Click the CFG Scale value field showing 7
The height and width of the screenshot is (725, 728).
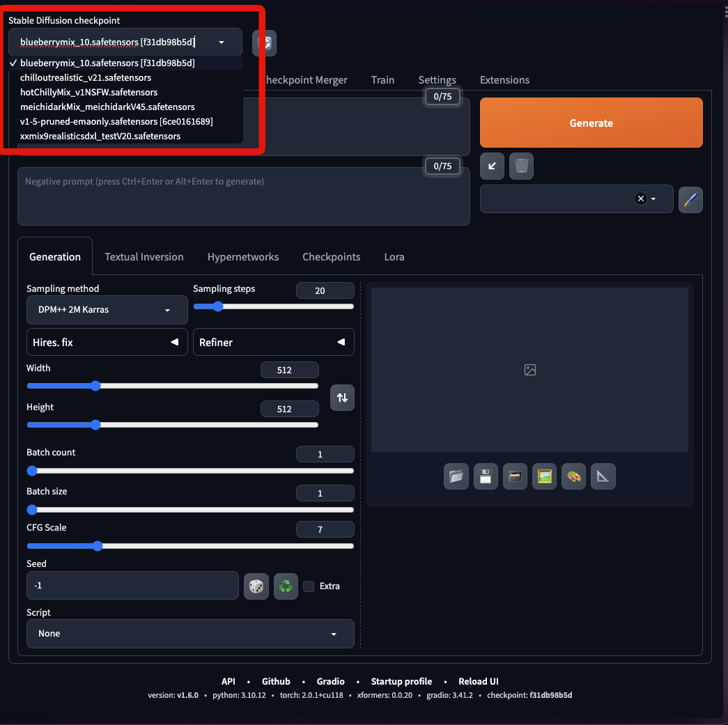point(325,529)
